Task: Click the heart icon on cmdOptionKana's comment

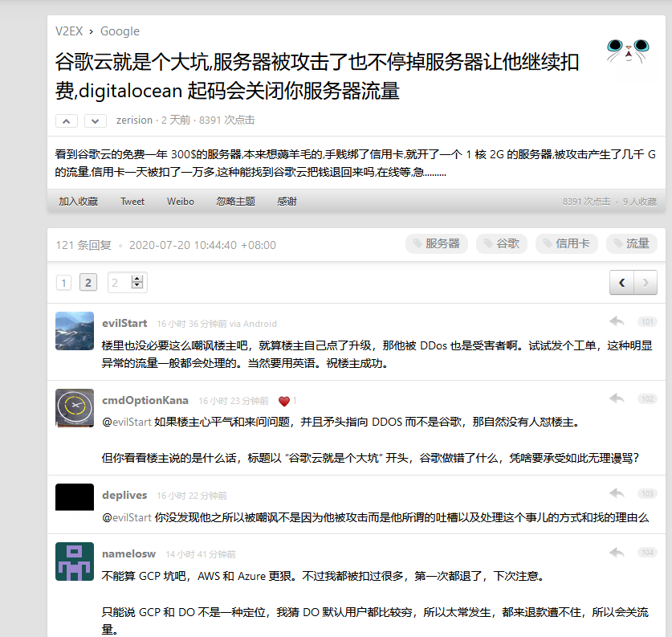Action: (x=283, y=401)
